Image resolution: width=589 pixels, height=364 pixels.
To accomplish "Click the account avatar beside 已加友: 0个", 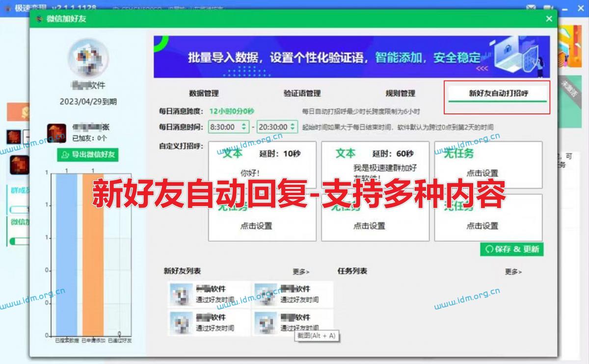I will tap(56, 133).
